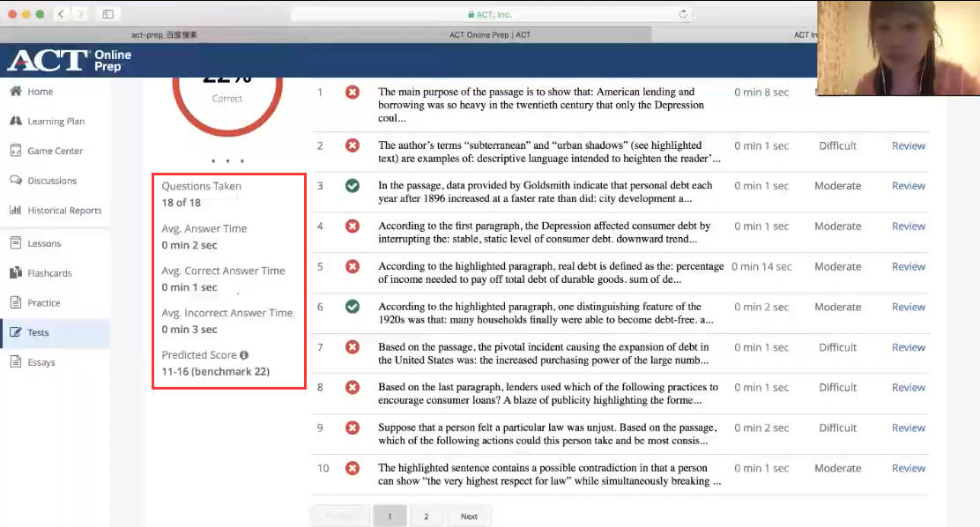Select the Tests sidebar item
Image resolution: width=980 pixels, height=527 pixels.
pos(55,332)
